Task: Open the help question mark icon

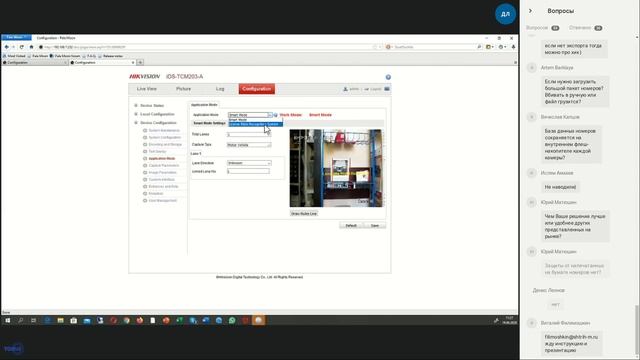Action: click(388, 77)
